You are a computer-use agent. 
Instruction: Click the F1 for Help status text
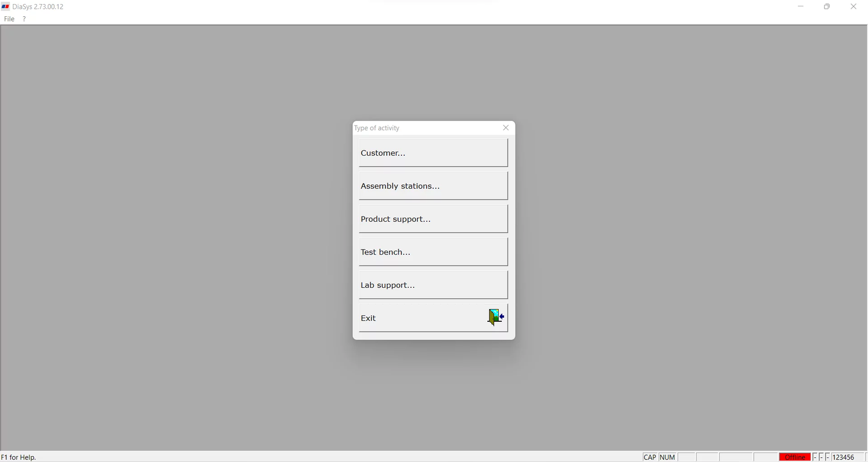tap(20, 457)
